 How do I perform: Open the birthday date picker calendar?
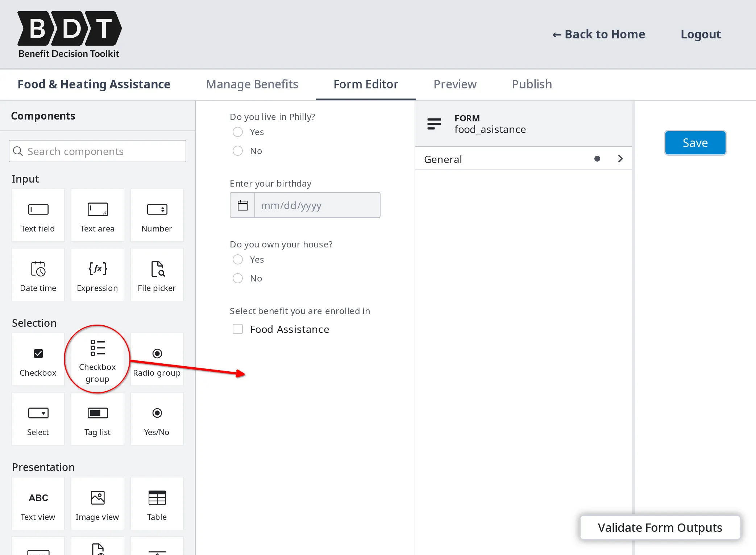click(x=242, y=205)
